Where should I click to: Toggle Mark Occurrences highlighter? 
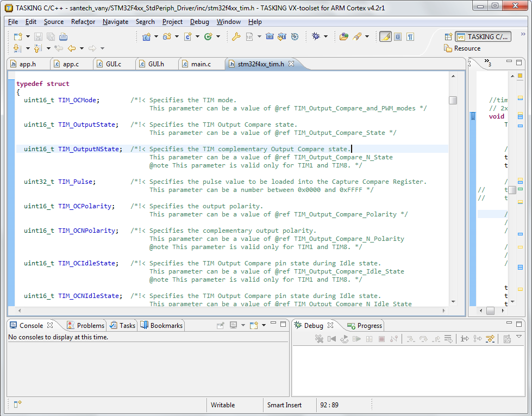[385, 36]
